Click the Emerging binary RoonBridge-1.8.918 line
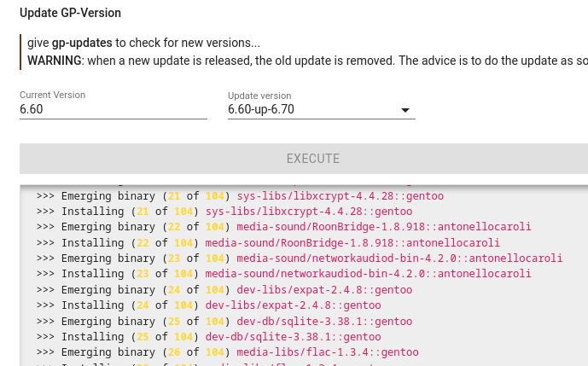Screen dimensions: 588x366 pyautogui.click(x=283, y=227)
